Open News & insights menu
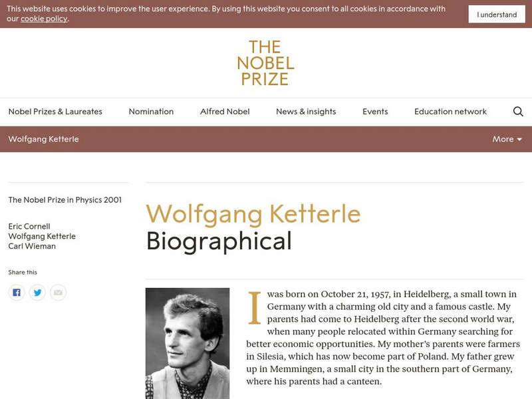 [x=306, y=112]
